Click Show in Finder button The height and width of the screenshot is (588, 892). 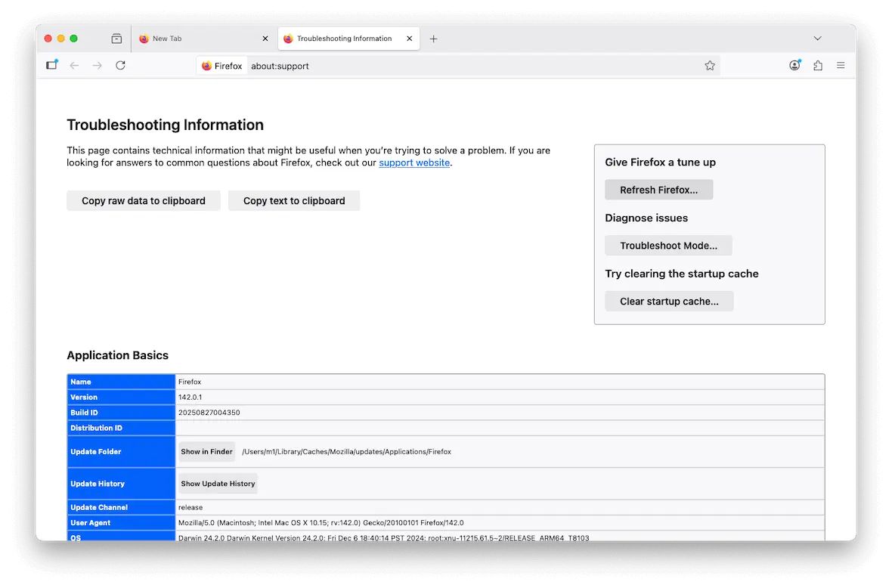(206, 451)
